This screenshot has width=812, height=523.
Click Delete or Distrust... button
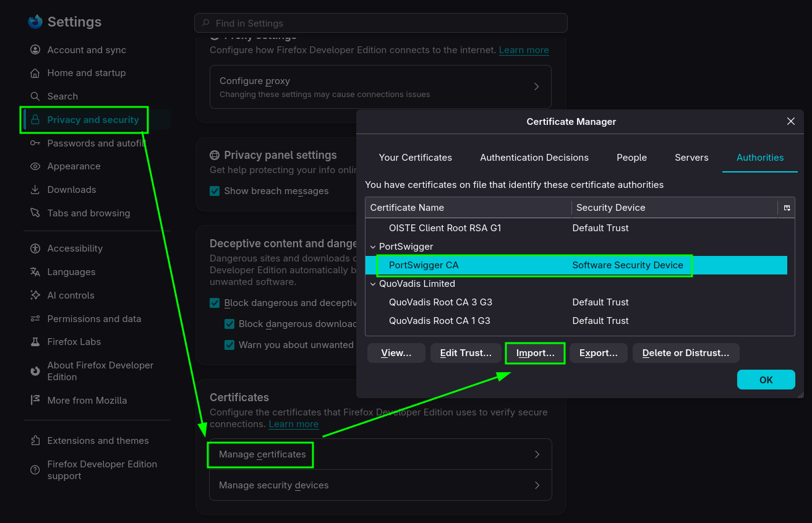(686, 353)
